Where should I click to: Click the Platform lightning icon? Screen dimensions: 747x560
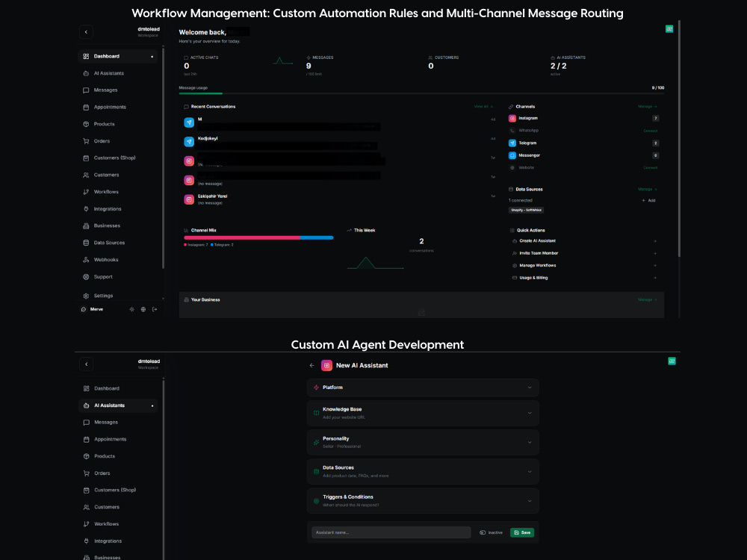pos(316,388)
